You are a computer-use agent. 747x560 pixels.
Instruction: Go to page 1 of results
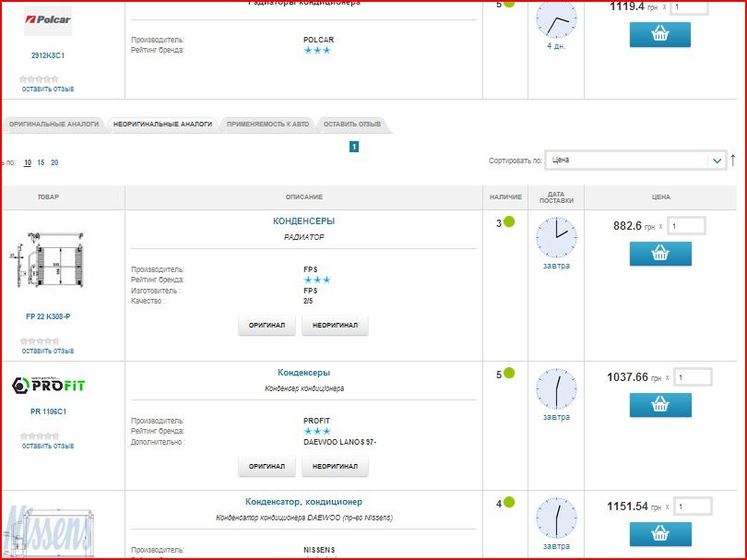(354, 147)
